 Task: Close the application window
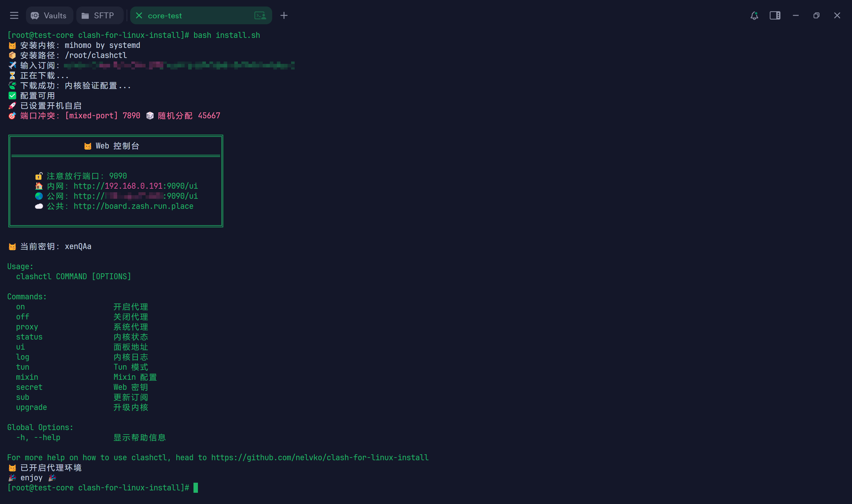[x=837, y=16]
